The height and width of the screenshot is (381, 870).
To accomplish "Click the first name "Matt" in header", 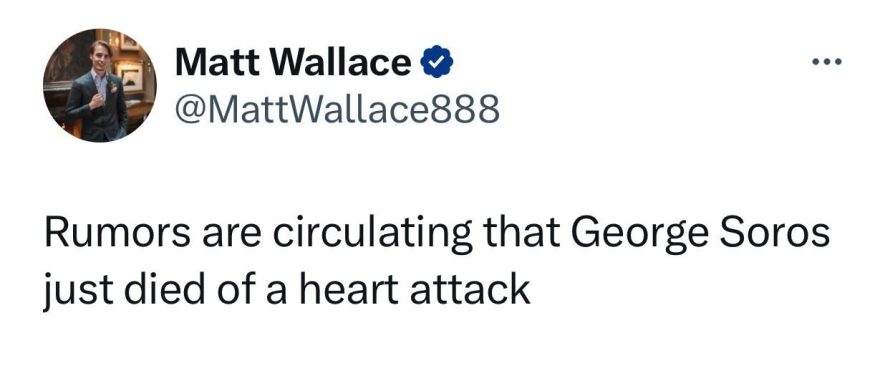I will tap(219, 62).
